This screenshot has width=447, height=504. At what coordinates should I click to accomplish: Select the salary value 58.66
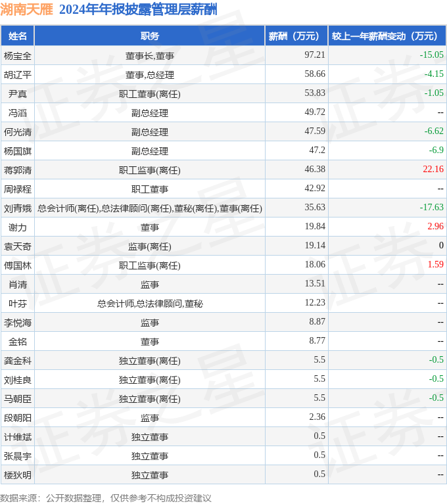[x=315, y=74]
